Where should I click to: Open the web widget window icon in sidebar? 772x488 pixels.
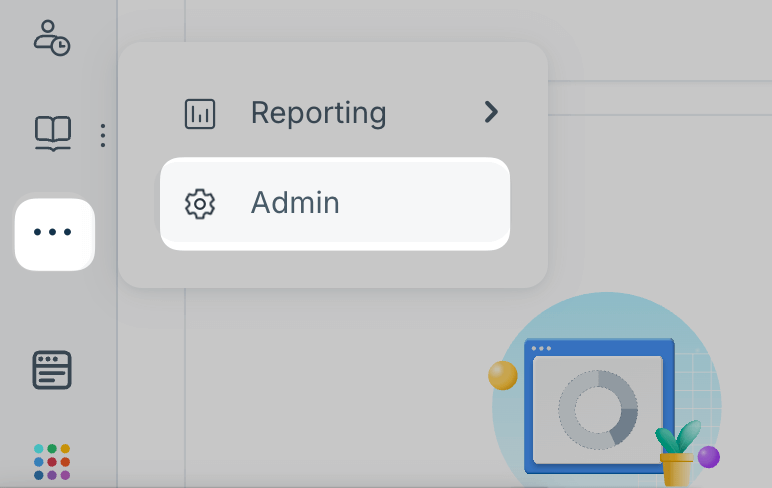coord(52,370)
